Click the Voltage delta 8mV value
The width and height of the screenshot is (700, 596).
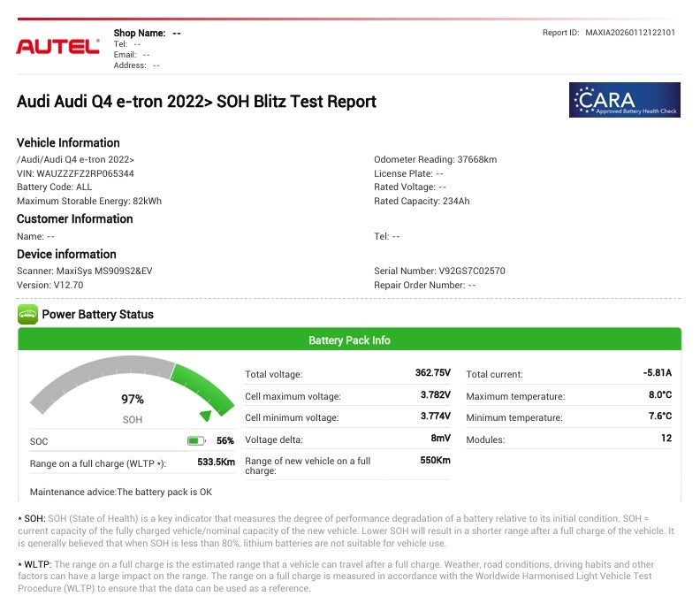click(440, 439)
